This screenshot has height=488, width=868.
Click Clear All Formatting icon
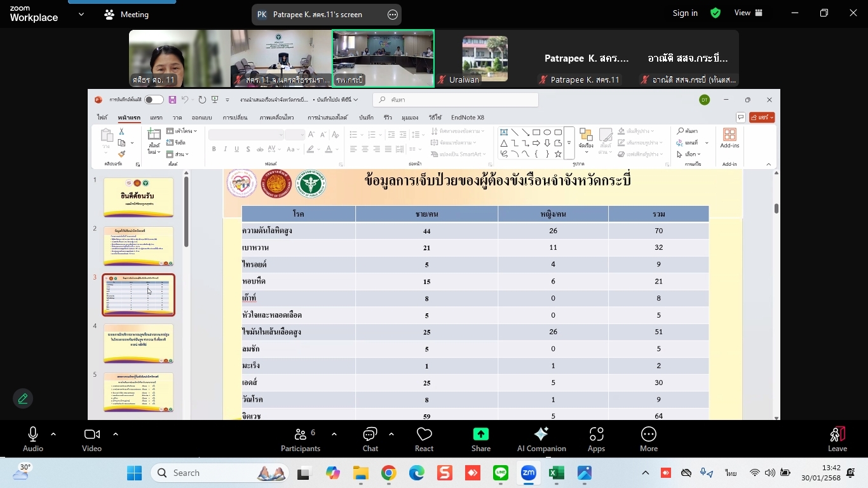pyautogui.click(x=336, y=135)
